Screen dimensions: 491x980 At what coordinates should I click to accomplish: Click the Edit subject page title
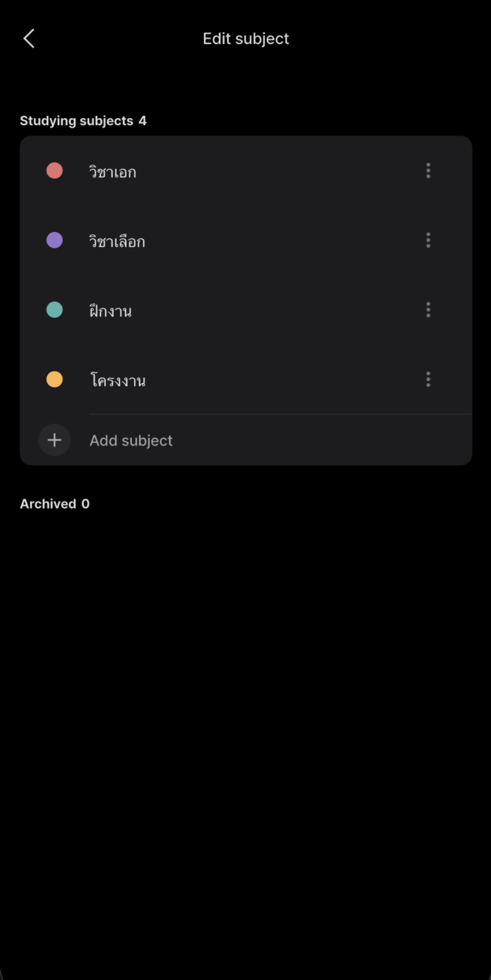tap(245, 39)
